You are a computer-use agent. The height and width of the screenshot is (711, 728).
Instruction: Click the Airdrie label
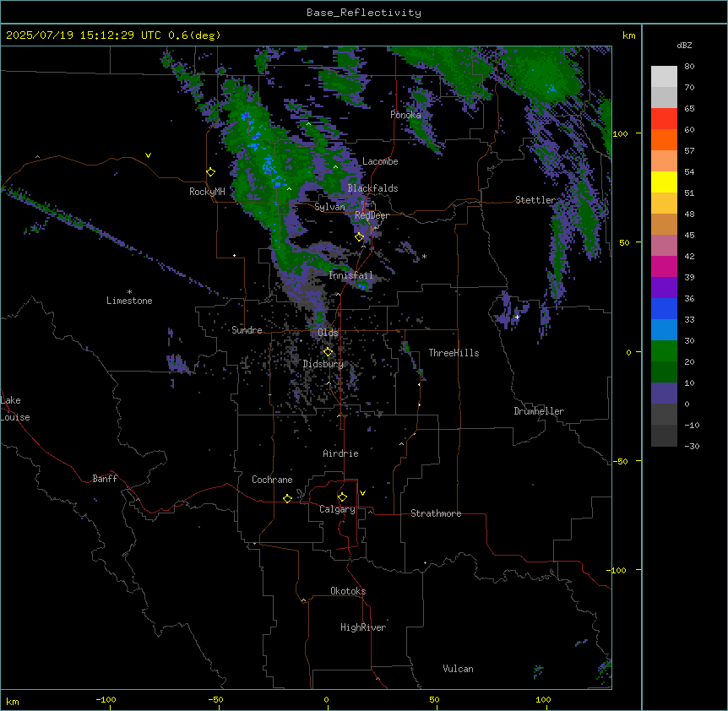(x=341, y=453)
